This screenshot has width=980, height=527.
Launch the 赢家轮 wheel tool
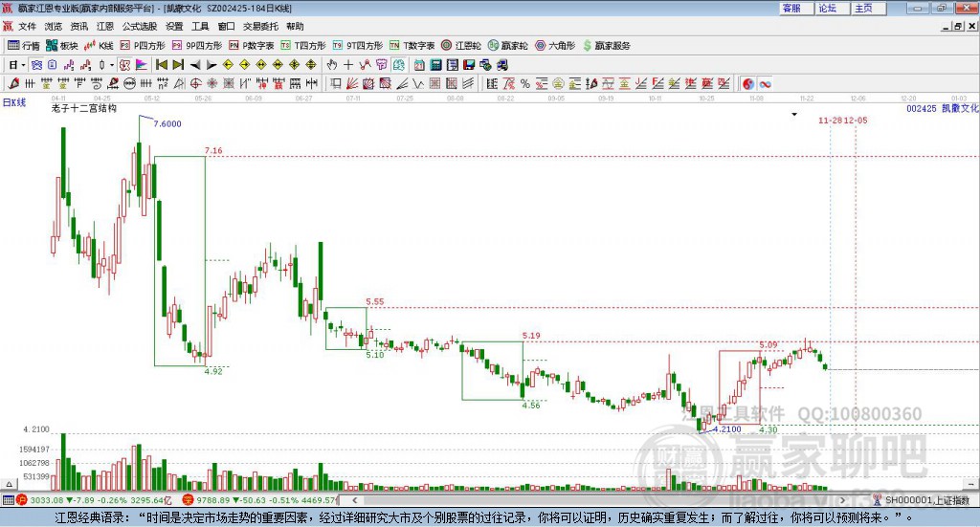click(507, 46)
